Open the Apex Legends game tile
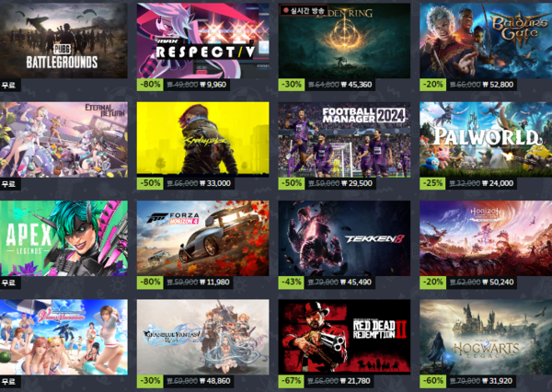Screen dimensions: 552x392 pos(63,238)
